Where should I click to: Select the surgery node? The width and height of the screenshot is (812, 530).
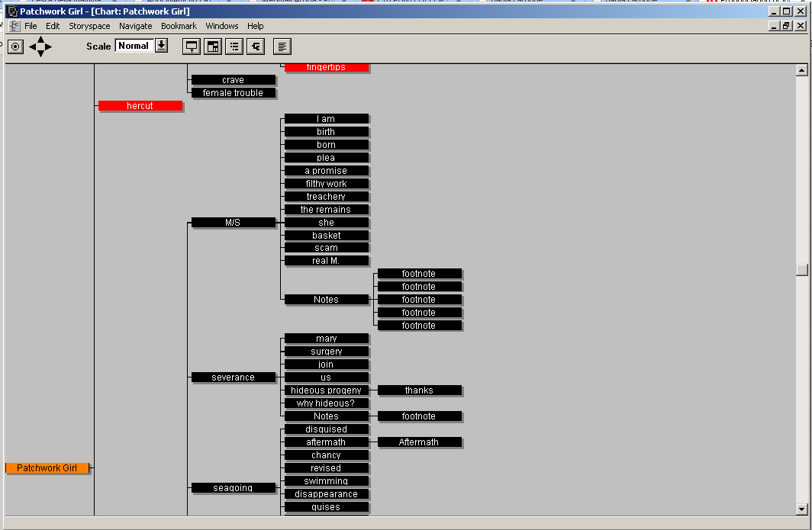(327, 352)
